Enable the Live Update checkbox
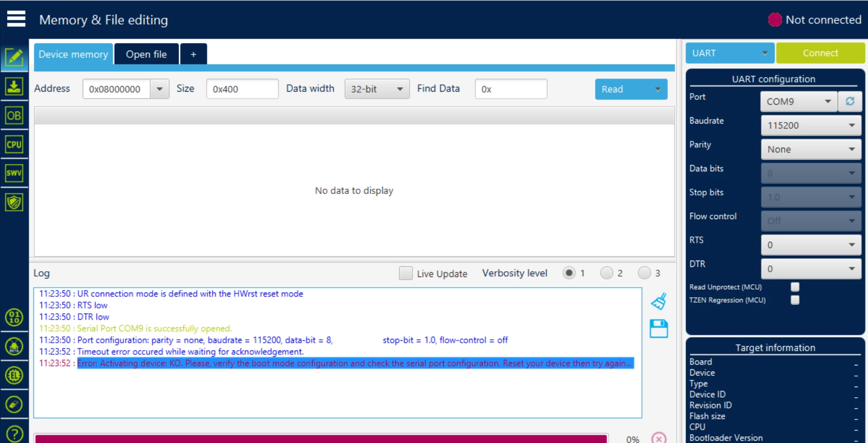868x443 pixels. pyautogui.click(x=406, y=273)
